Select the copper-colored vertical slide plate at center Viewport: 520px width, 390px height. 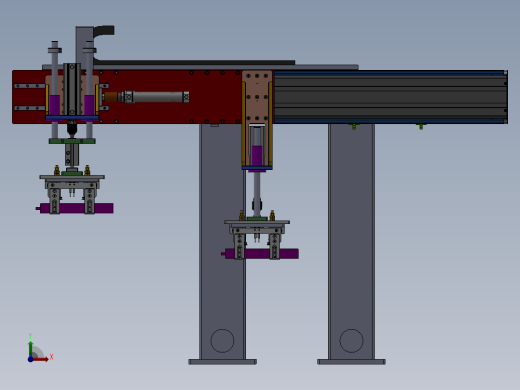(x=257, y=97)
